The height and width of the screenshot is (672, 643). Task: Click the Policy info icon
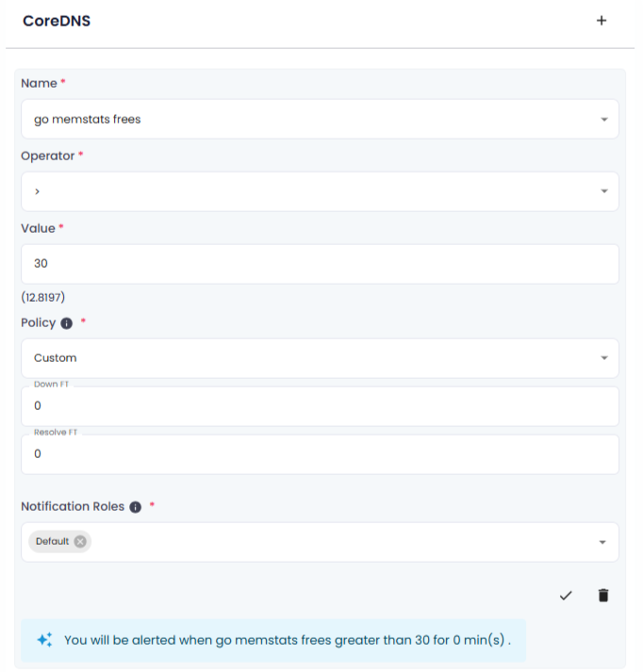pyautogui.click(x=67, y=323)
